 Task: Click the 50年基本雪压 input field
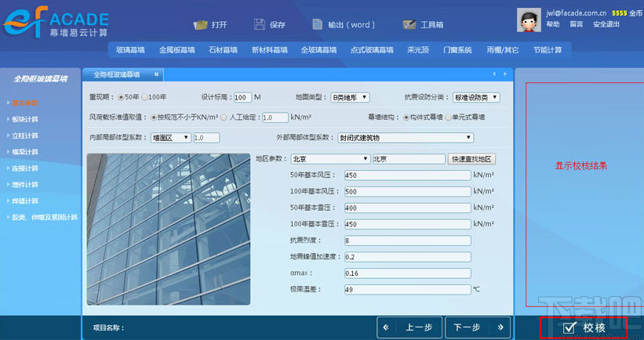tap(408, 208)
